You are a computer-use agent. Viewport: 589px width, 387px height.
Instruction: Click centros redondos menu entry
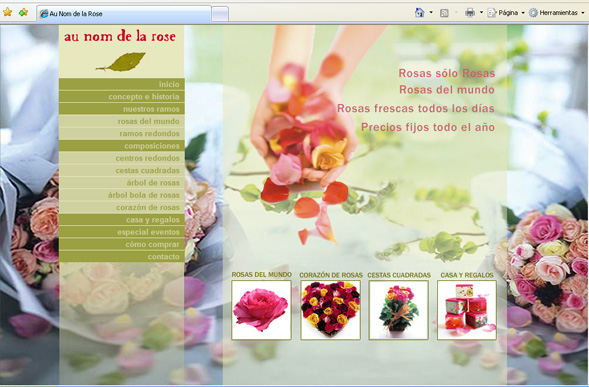pyautogui.click(x=122, y=158)
